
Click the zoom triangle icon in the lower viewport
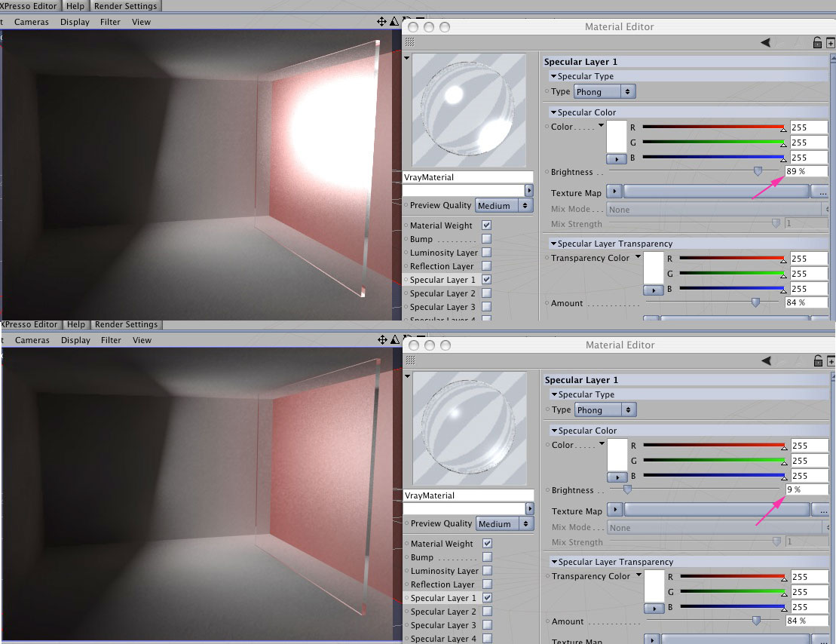pos(394,339)
